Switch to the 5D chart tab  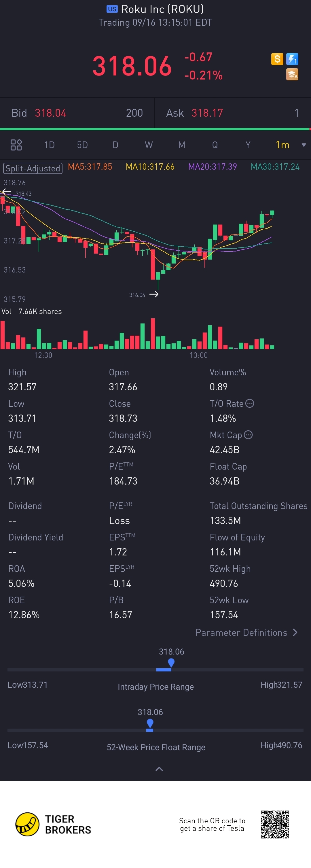(x=83, y=145)
